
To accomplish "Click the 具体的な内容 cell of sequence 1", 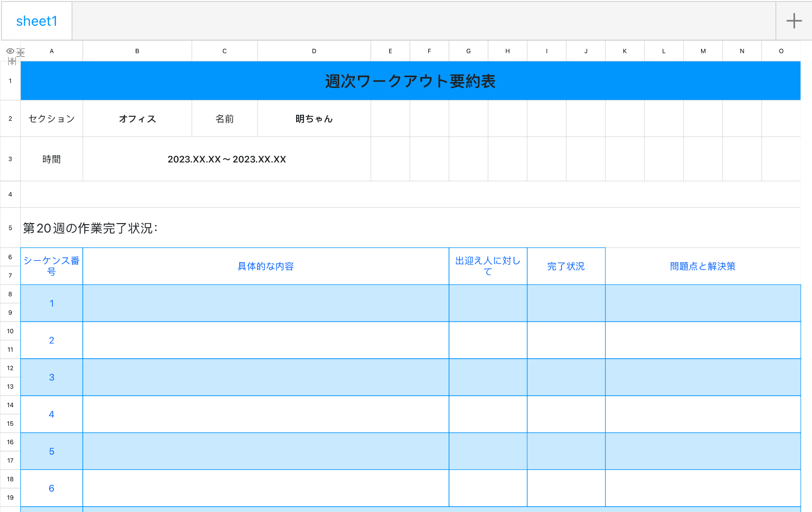I will tap(266, 303).
